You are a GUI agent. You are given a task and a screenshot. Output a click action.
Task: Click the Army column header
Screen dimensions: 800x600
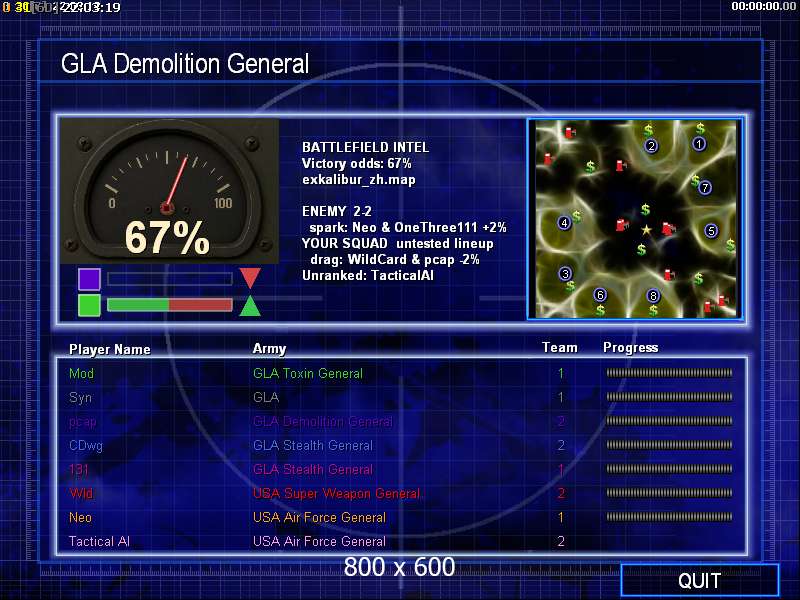269,349
